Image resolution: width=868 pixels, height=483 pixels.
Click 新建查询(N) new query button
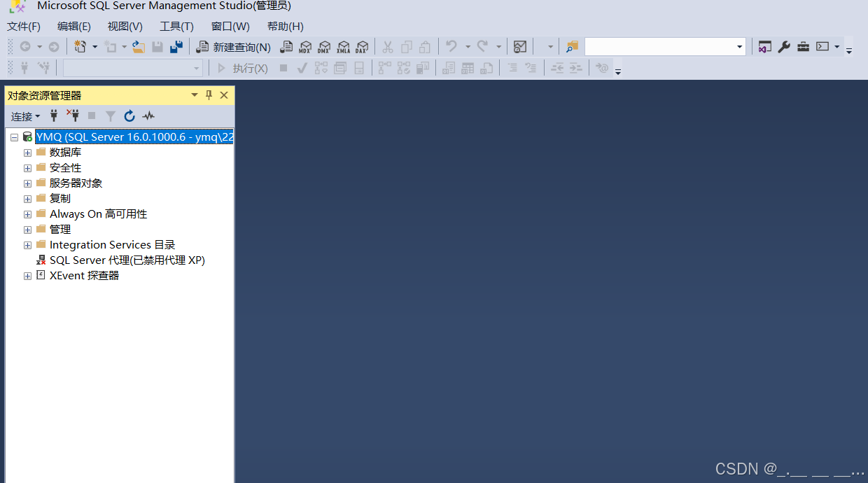(234, 47)
